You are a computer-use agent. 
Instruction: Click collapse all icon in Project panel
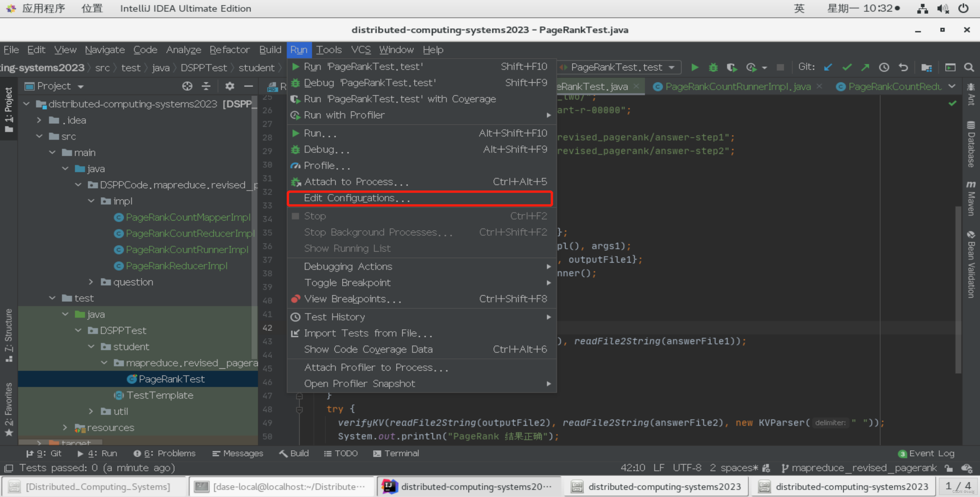click(x=206, y=86)
